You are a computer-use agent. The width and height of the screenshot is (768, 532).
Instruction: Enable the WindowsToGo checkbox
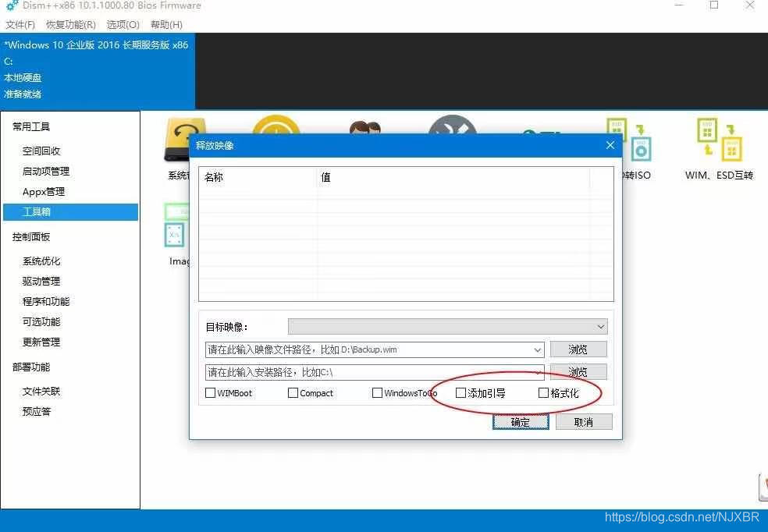tap(377, 393)
